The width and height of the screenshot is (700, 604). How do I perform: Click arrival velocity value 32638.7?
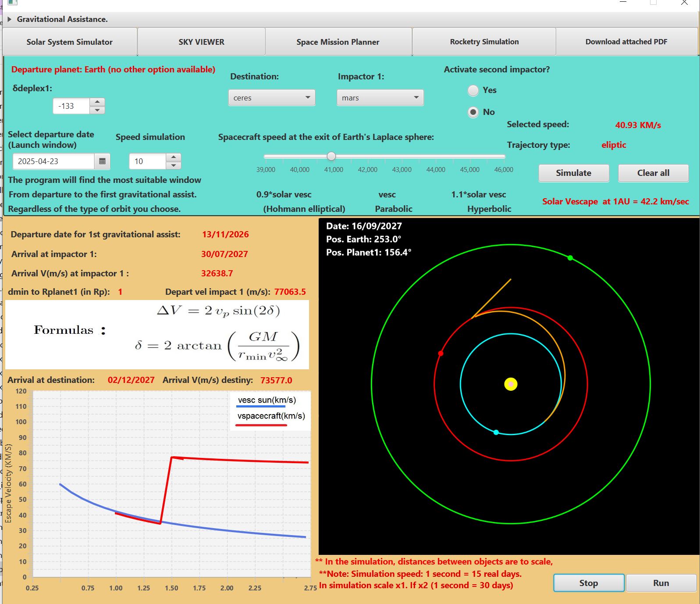coord(217,274)
